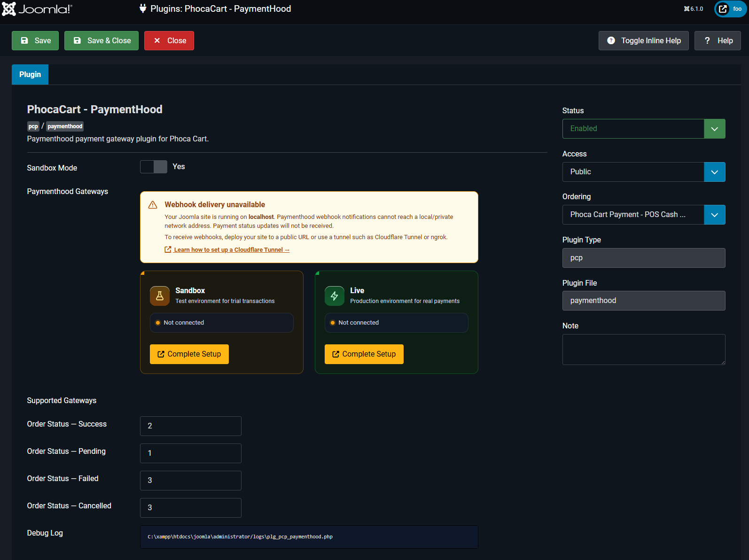Click the Joomla 6.1.0 version indicator

pos(694,9)
